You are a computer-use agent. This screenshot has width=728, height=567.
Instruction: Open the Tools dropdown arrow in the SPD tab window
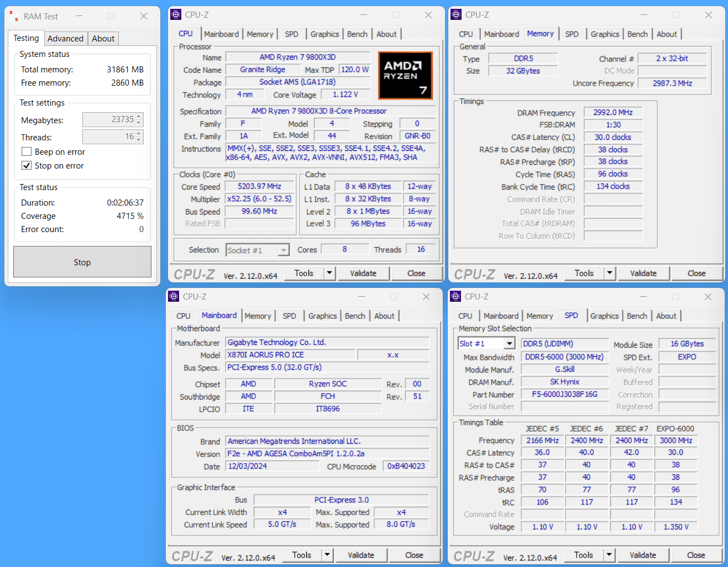(x=610, y=555)
